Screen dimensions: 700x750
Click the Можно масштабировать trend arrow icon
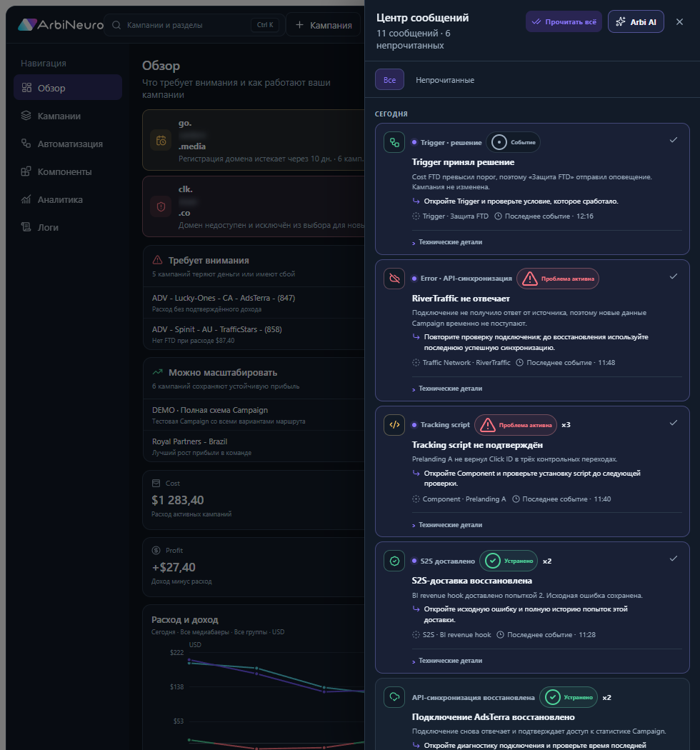click(x=157, y=372)
